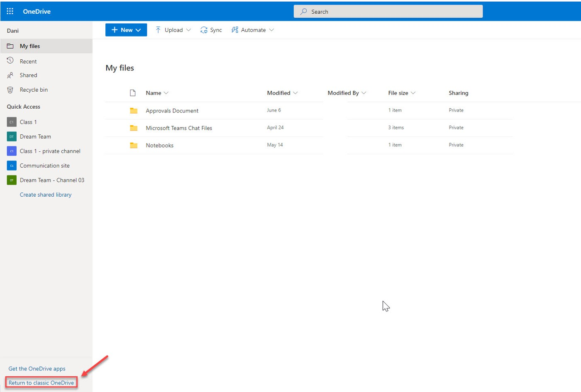Open the app launcher waffle icon
The image size is (581, 392).
[x=10, y=11]
